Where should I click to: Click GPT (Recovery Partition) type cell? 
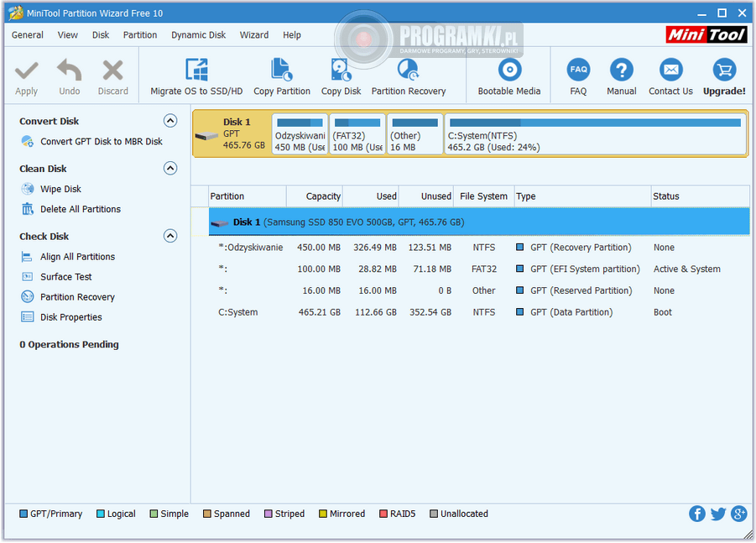pyautogui.click(x=581, y=248)
